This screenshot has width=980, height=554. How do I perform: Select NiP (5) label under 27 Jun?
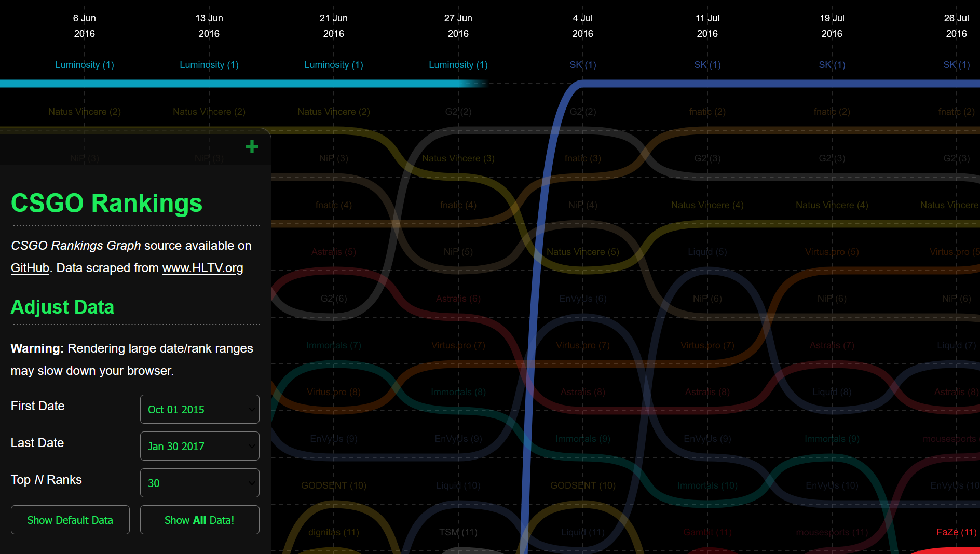coord(458,252)
